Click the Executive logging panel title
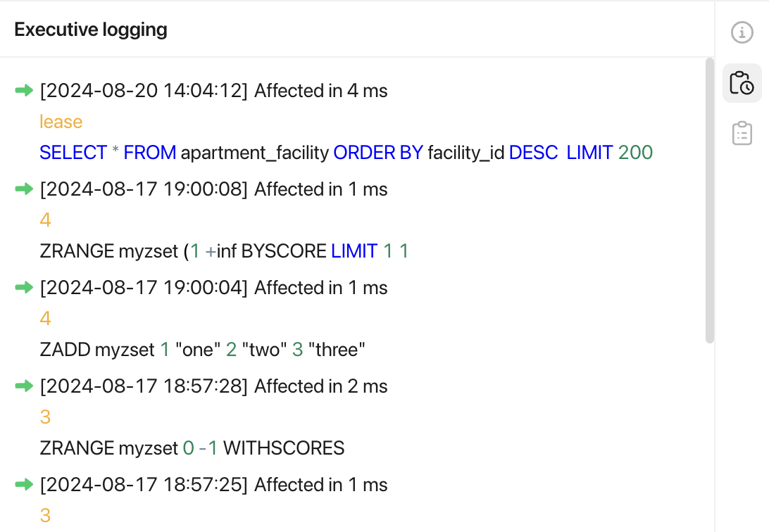Image resolution: width=769 pixels, height=532 pixels. tap(91, 30)
